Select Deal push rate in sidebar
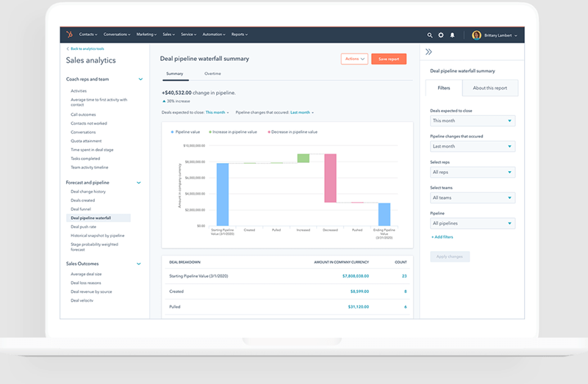This screenshot has height=384, width=588. (x=83, y=227)
